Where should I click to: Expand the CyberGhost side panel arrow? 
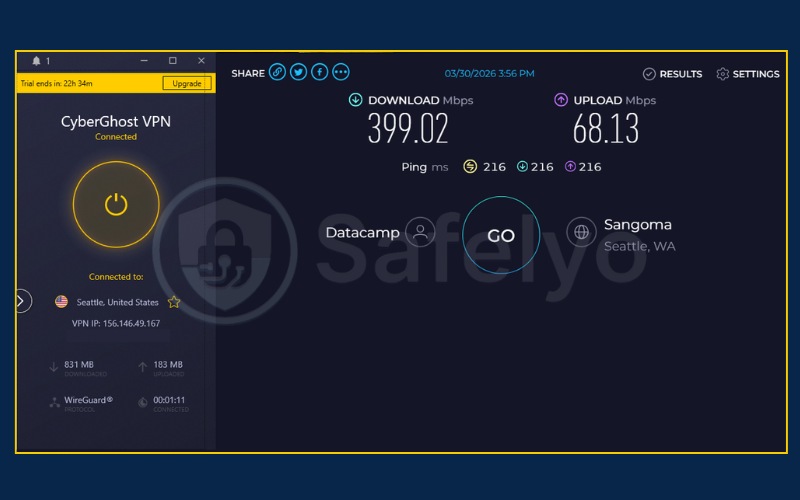[22, 301]
